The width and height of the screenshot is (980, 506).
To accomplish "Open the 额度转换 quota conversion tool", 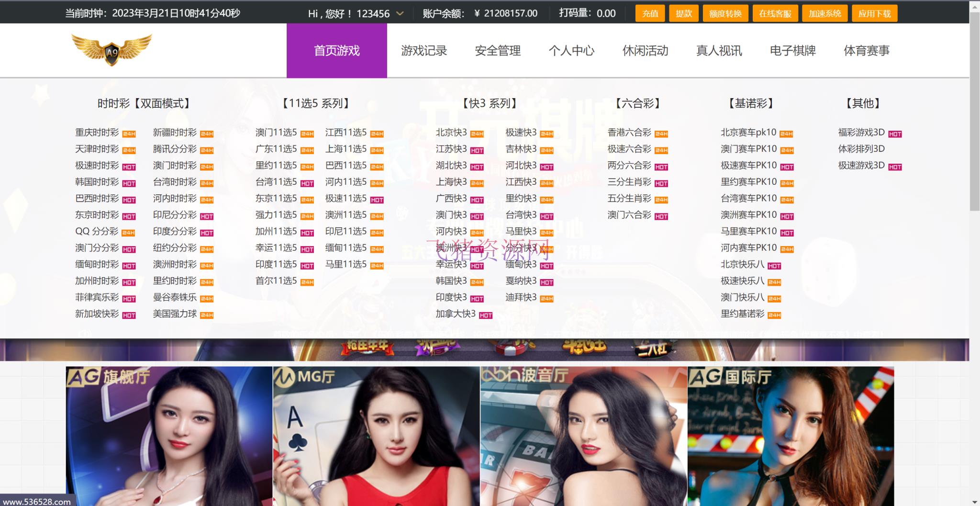I will tap(724, 13).
